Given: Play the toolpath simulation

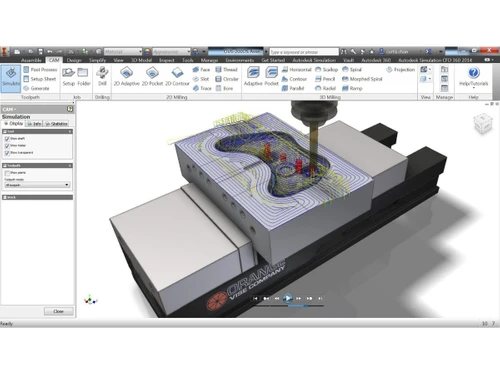Looking at the screenshot, I should [x=287, y=298].
